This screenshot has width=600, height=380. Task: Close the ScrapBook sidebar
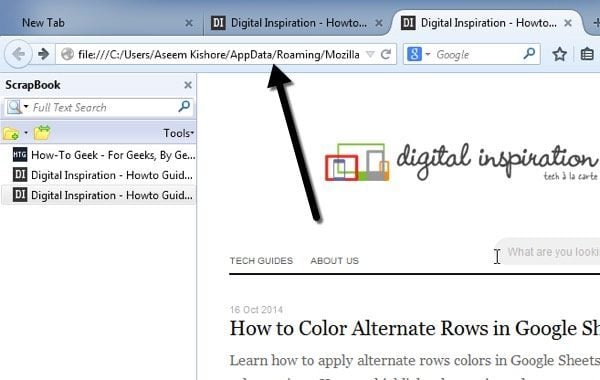point(188,85)
